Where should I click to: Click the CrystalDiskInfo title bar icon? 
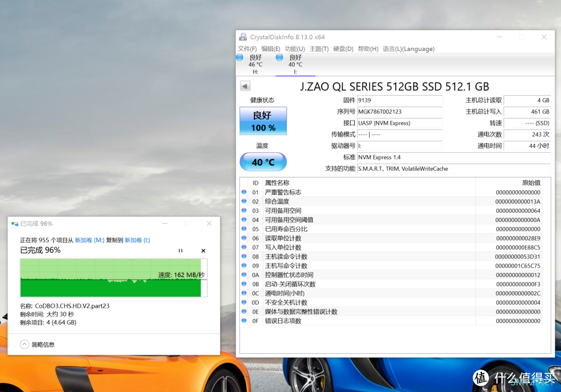coord(243,37)
